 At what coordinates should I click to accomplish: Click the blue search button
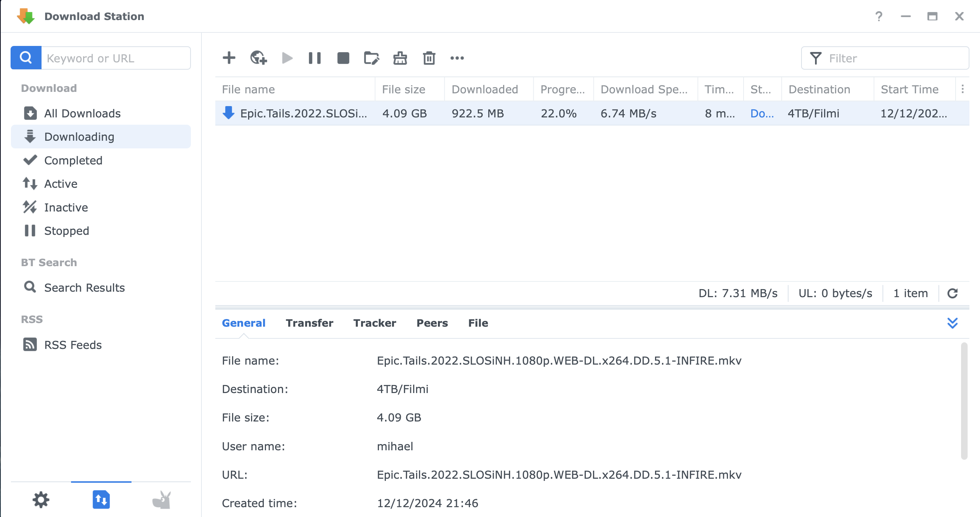(26, 58)
